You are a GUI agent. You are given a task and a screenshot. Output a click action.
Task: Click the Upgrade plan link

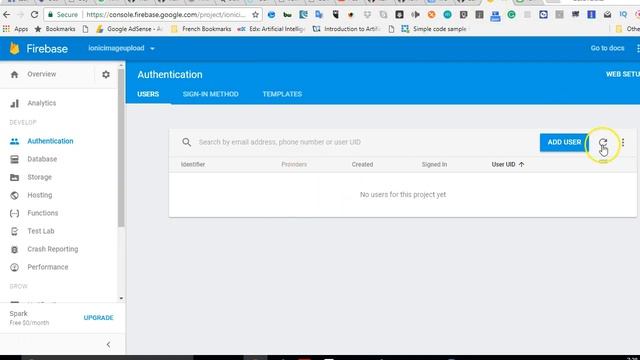98,318
